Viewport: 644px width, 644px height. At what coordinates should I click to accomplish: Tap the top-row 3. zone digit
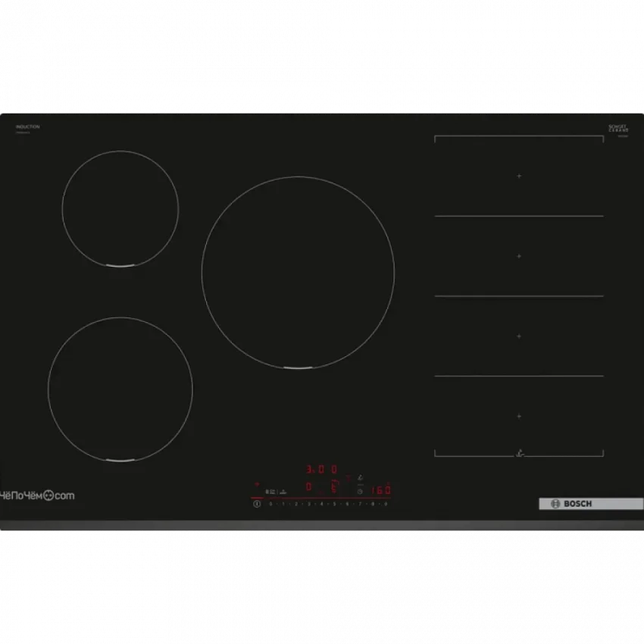coord(310,469)
